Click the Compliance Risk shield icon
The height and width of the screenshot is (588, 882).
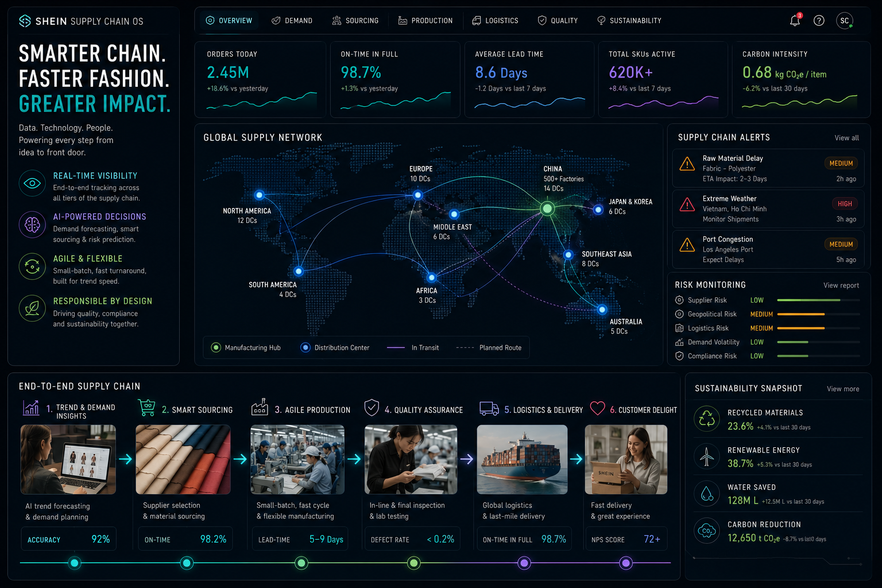point(679,356)
